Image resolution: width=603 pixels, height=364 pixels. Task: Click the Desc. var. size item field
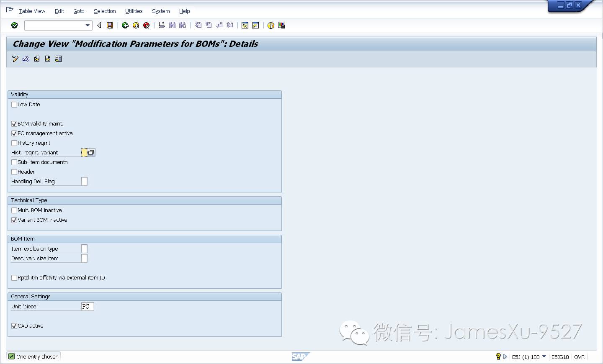coord(84,259)
